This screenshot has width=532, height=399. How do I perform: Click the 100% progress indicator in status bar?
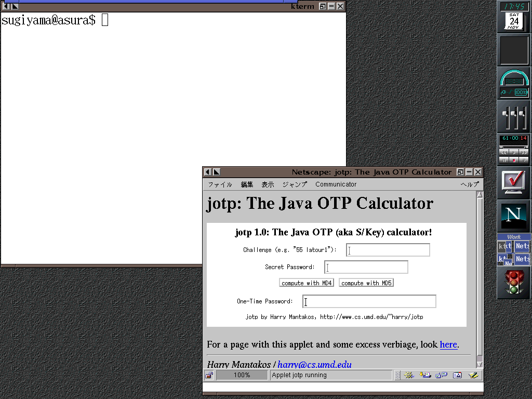coord(242,375)
